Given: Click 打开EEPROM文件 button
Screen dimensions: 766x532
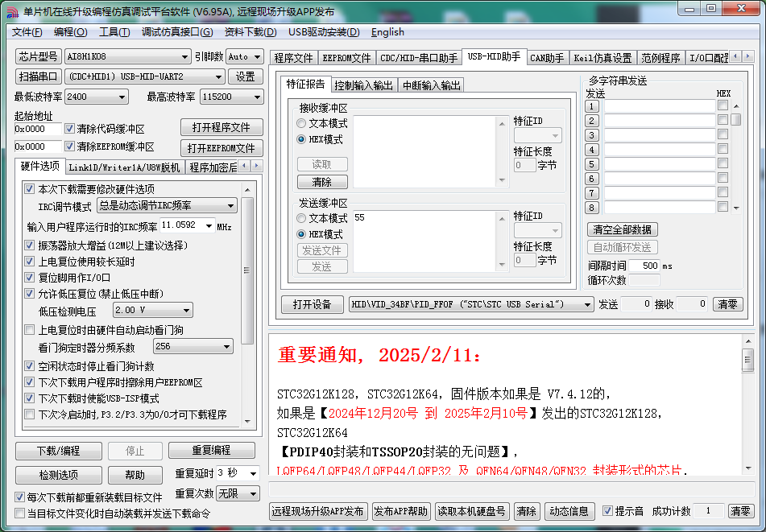Looking at the screenshot, I should (222, 148).
